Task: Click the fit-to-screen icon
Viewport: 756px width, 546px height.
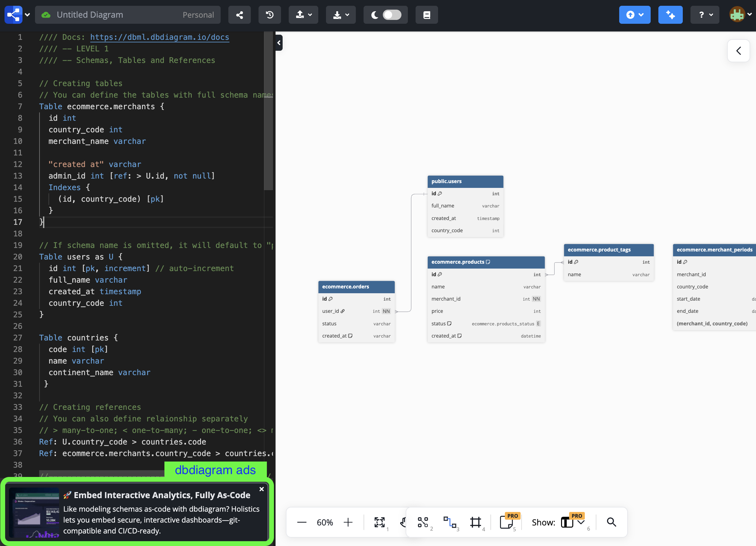Action: (379, 522)
